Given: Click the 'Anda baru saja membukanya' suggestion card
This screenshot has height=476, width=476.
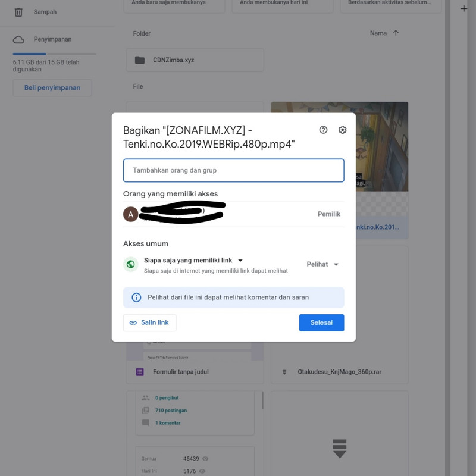Looking at the screenshot, I should [174, 6].
